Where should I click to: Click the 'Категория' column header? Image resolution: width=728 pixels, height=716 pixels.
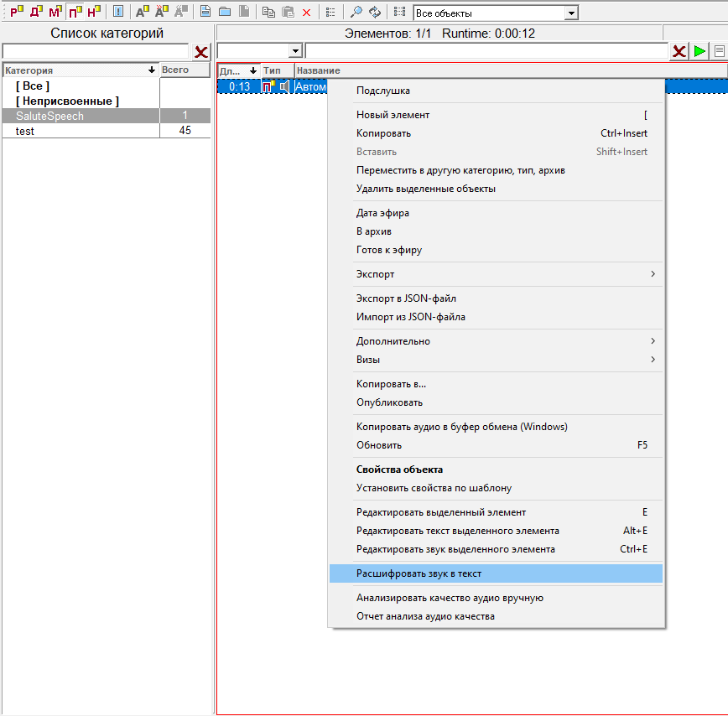(75, 70)
